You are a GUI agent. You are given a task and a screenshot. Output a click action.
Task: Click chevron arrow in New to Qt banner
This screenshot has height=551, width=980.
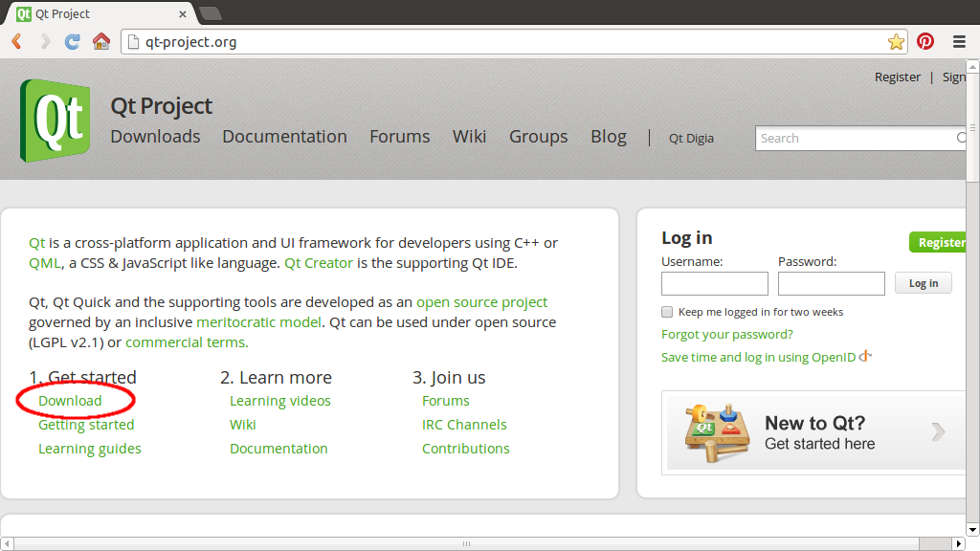[x=938, y=431]
